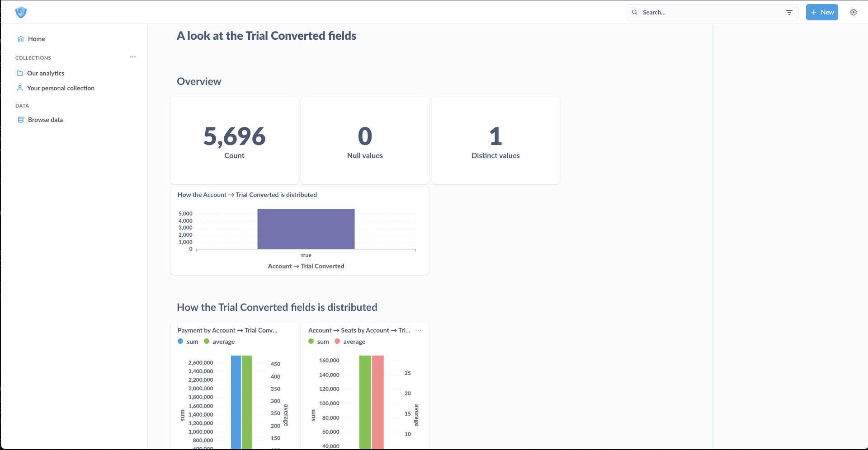Open the settings gear icon

[x=854, y=12]
